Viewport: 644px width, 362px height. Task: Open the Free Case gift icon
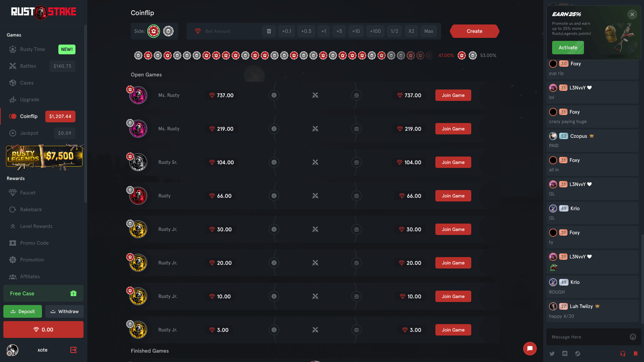coord(73,293)
